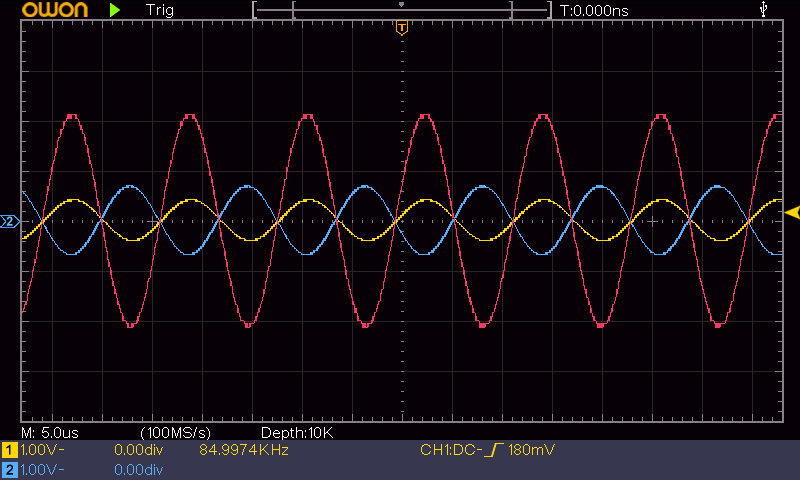Click channel 2's 0.00div offset value

(139, 469)
